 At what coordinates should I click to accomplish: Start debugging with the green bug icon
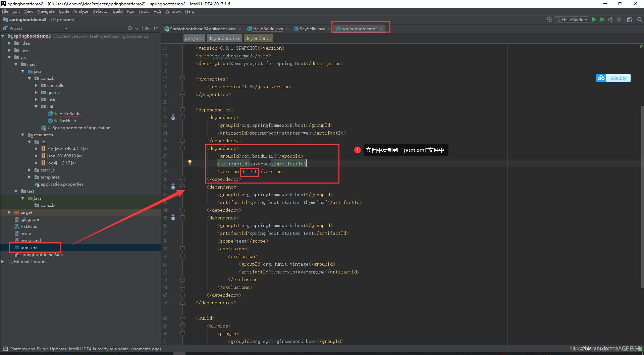[x=602, y=20]
